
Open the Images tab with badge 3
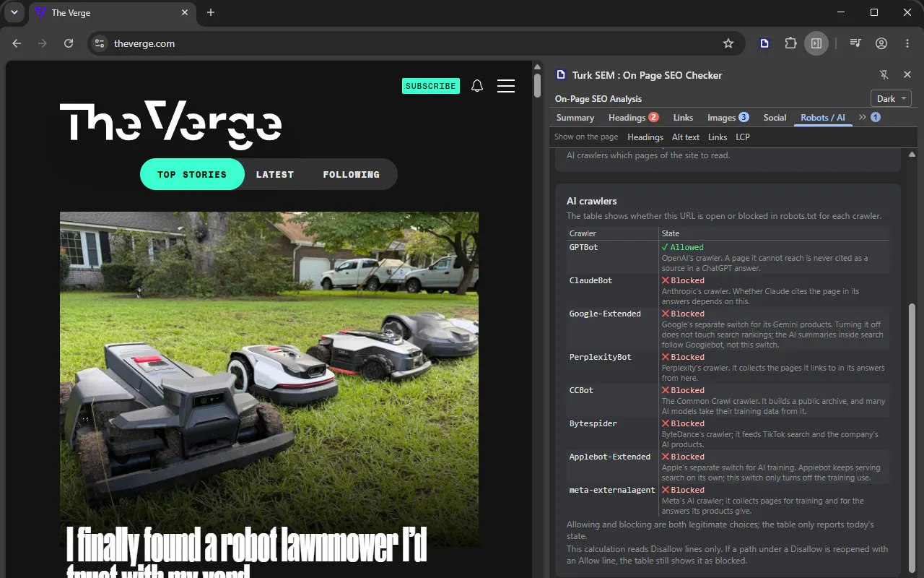728,118
